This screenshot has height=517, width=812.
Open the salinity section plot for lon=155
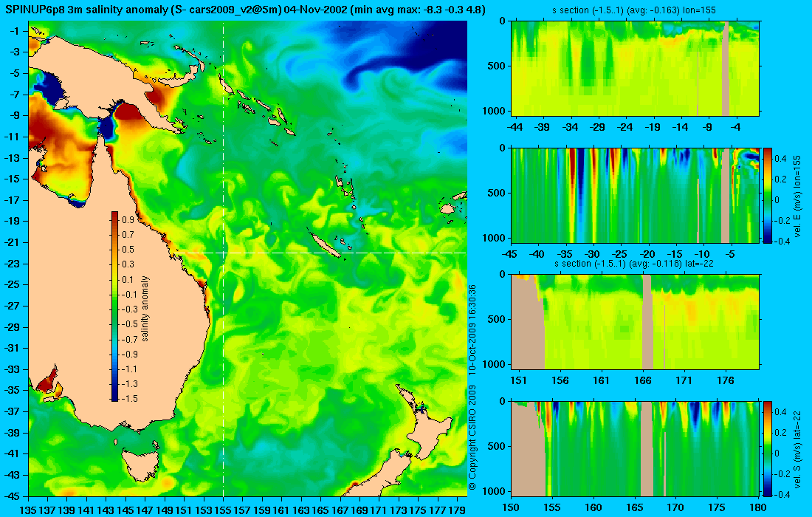pyautogui.click(x=635, y=68)
